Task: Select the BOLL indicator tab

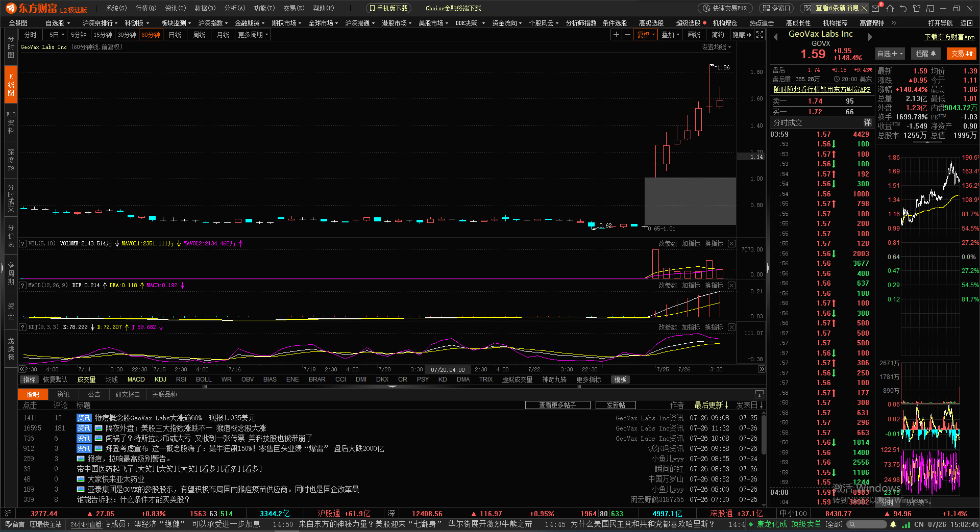Action: click(204, 379)
